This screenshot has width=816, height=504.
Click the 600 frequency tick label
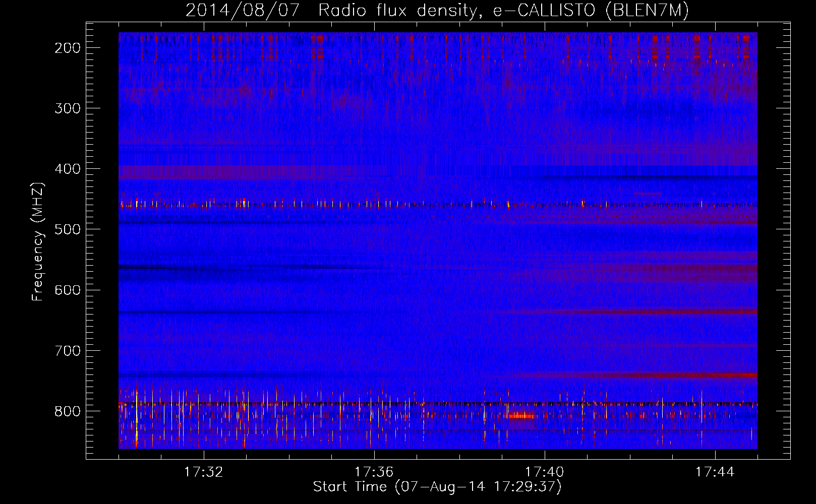(x=67, y=290)
